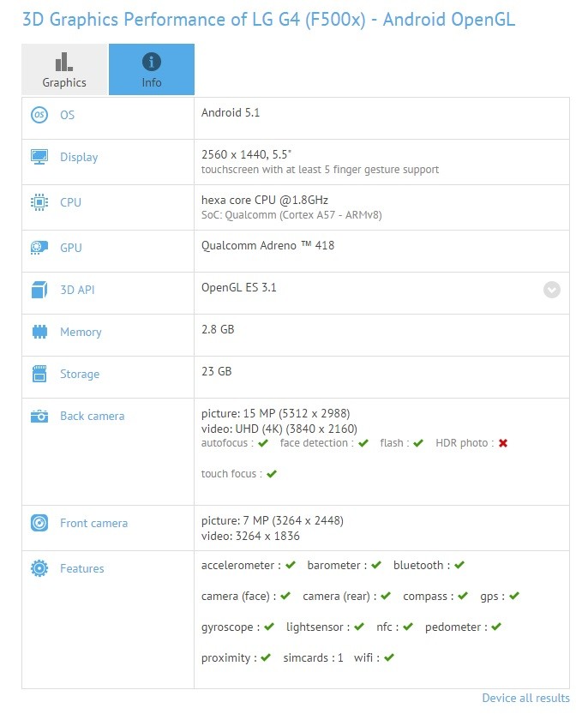Click the simcards : 1 text

314,658
